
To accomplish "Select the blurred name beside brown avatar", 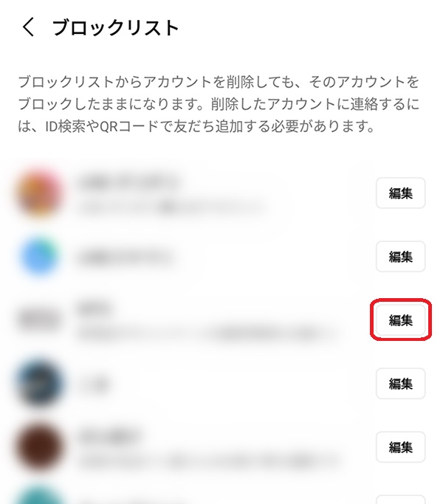I will pyautogui.click(x=109, y=437).
